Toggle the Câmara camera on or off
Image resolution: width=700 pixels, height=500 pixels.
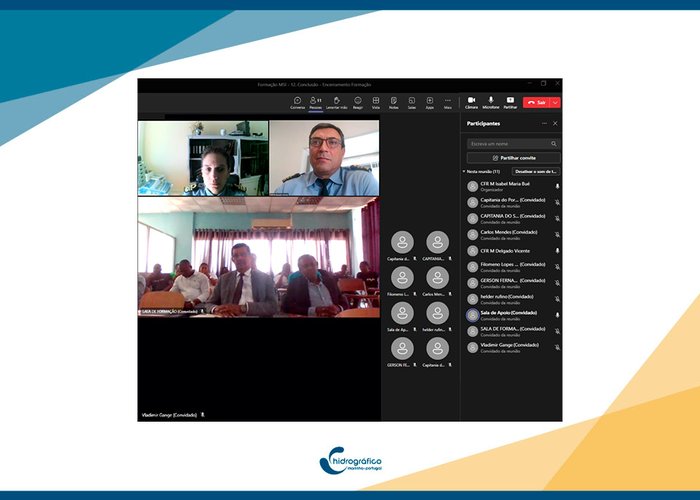point(471,101)
